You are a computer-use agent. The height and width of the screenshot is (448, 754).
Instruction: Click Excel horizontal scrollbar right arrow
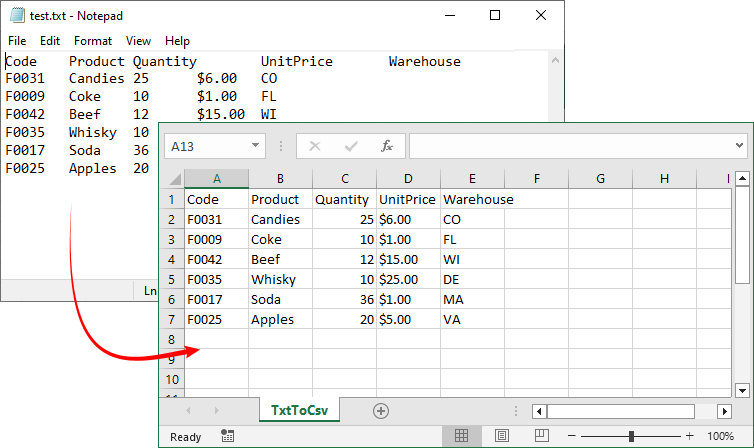point(724,411)
